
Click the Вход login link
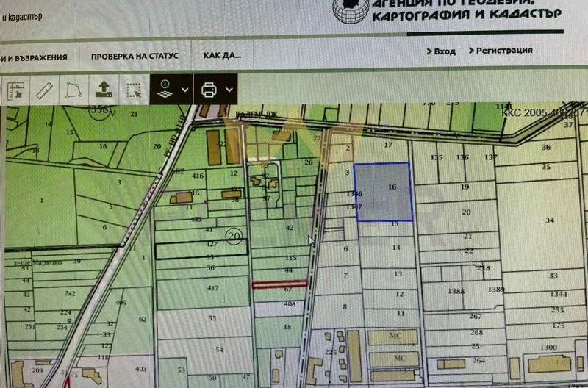point(440,51)
